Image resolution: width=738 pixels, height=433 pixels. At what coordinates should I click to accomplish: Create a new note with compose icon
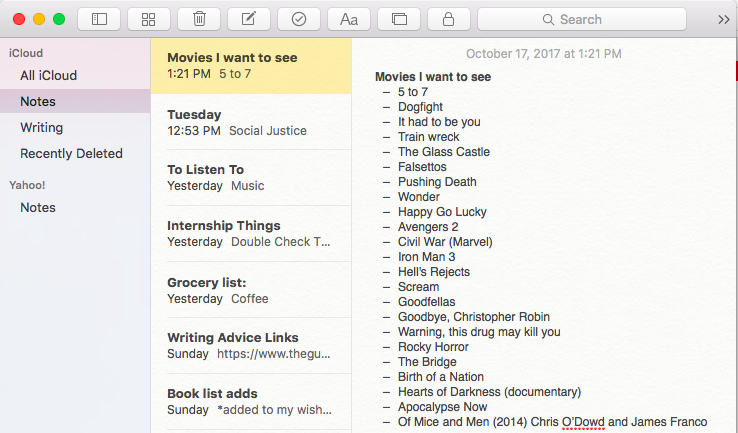click(x=249, y=19)
